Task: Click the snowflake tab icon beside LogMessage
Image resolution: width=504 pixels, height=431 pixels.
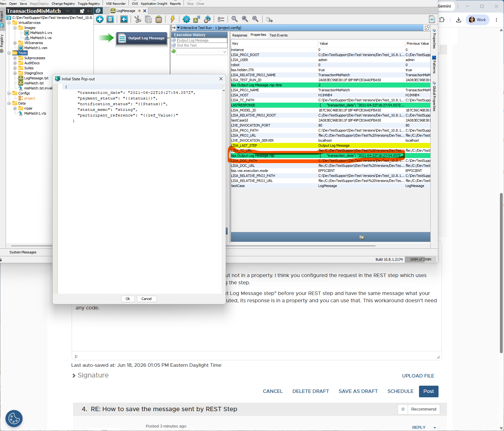Action: pyautogui.click(x=98, y=11)
